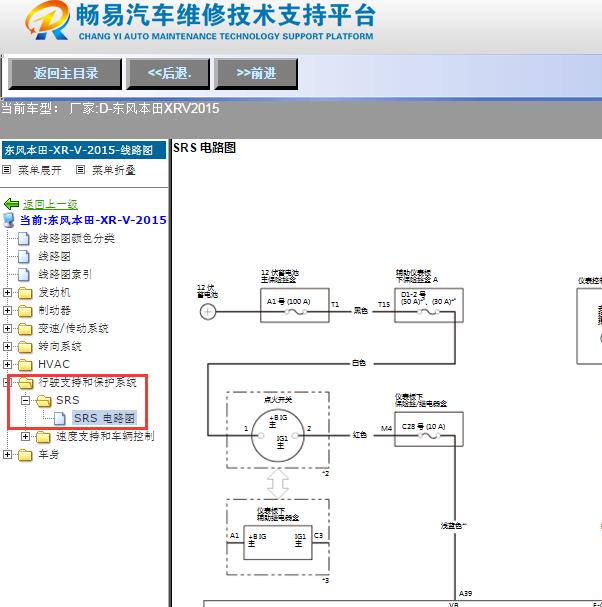
Task: Open 线路图索引 document
Action: (x=65, y=274)
